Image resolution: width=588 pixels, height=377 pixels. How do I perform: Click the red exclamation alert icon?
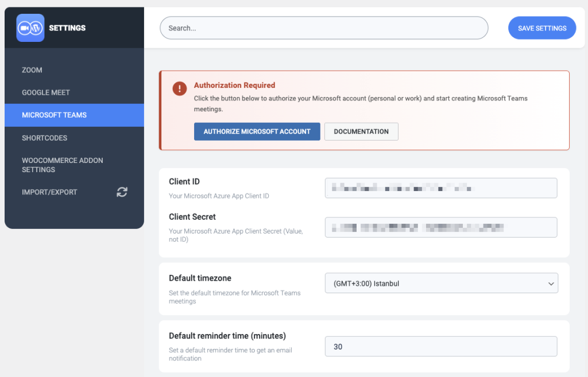[180, 89]
